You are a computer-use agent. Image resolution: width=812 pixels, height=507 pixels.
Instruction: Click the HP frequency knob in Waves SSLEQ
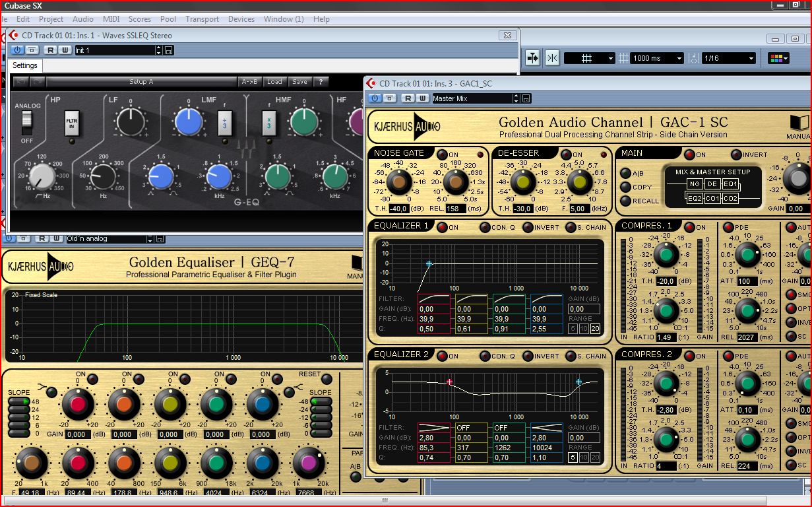pyautogui.click(x=43, y=177)
